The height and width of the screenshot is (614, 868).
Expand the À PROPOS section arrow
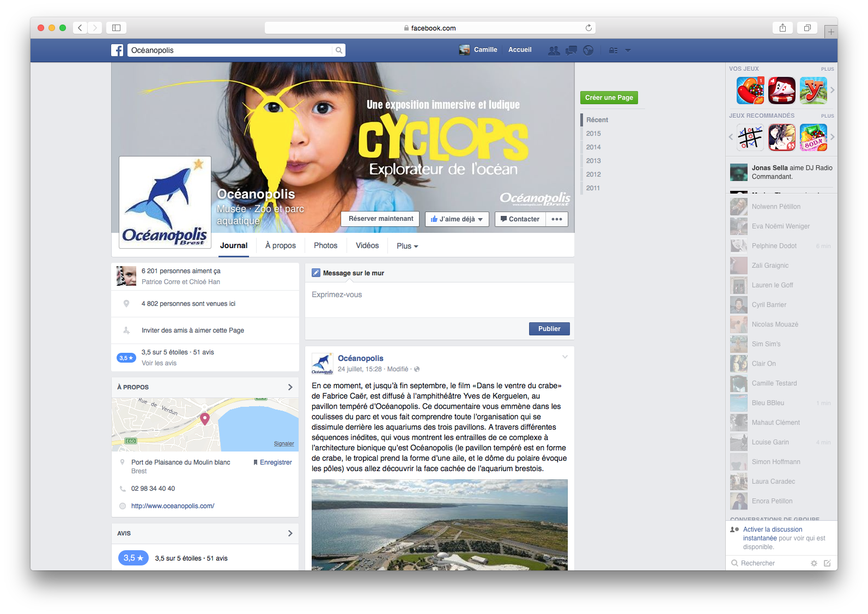click(290, 387)
